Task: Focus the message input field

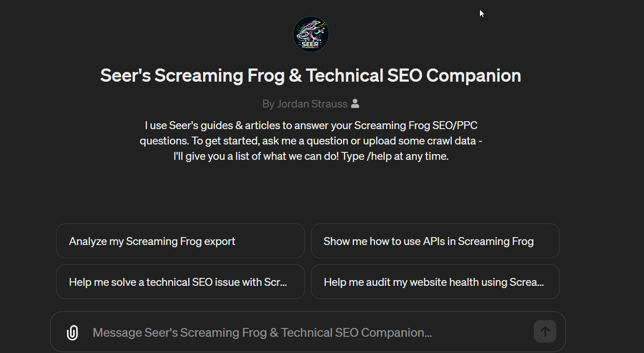Action: pyautogui.click(x=307, y=332)
